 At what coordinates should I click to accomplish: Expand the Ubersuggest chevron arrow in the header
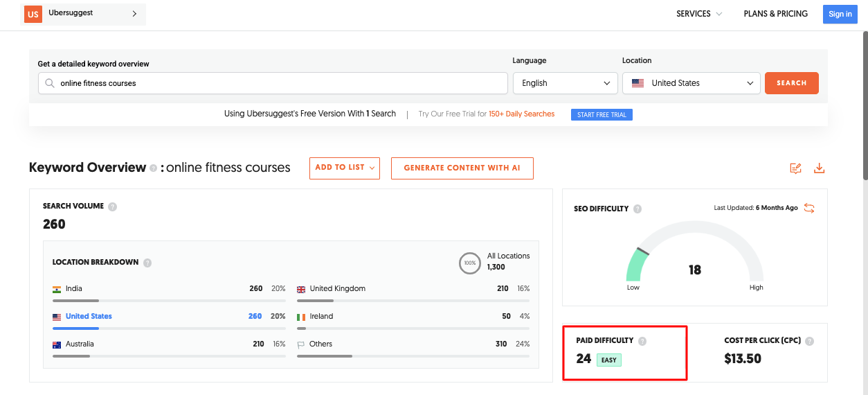pos(134,14)
